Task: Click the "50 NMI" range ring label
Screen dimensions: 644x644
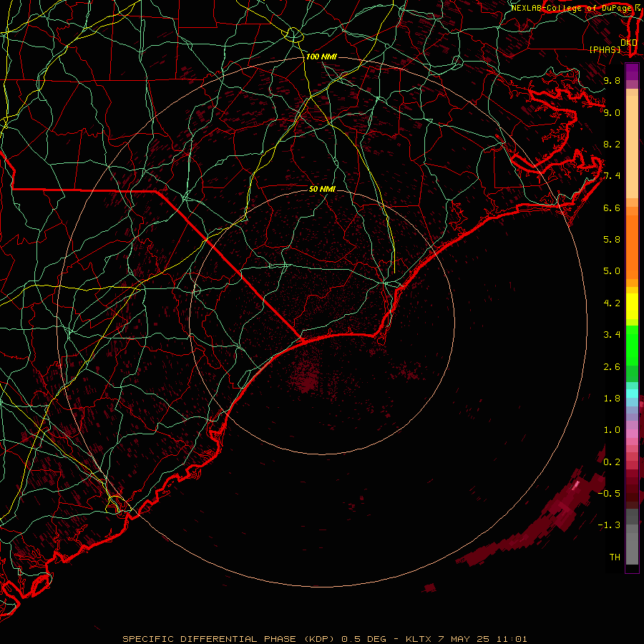Action: (322, 189)
